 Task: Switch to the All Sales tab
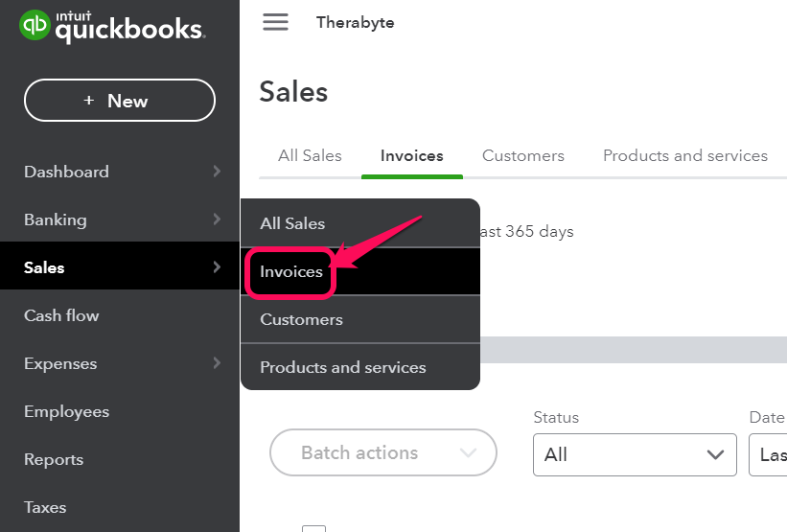tap(310, 155)
